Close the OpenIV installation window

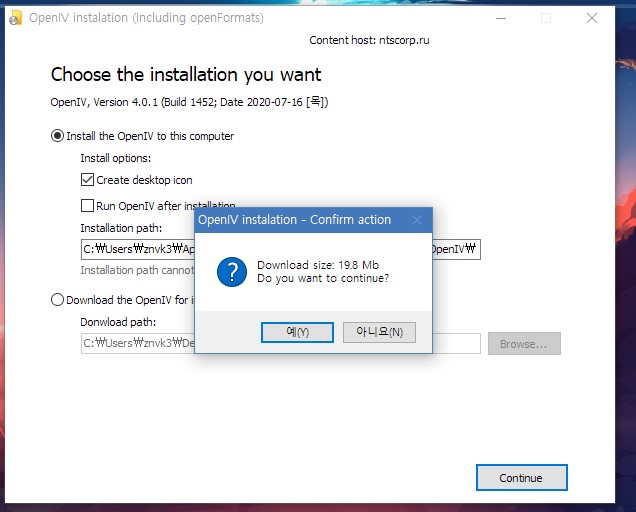pyautogui.click(x=592, y=18)
